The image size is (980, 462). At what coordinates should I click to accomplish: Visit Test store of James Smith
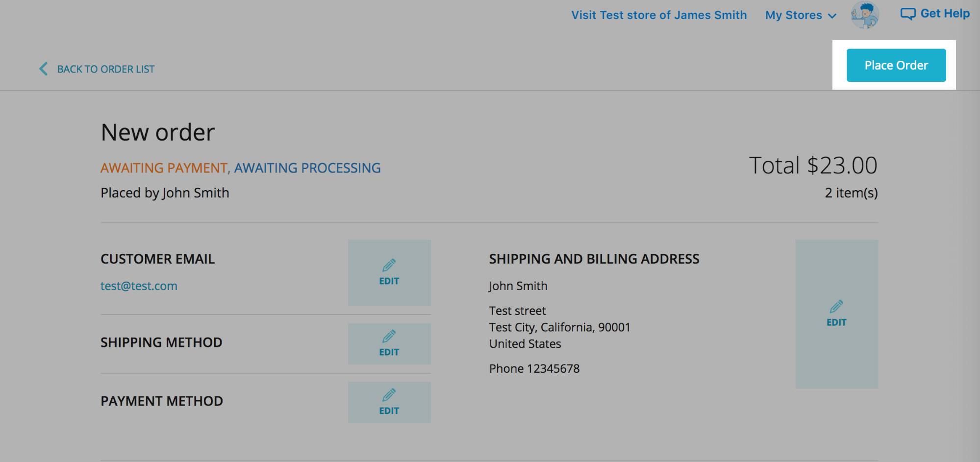(659, 15)
